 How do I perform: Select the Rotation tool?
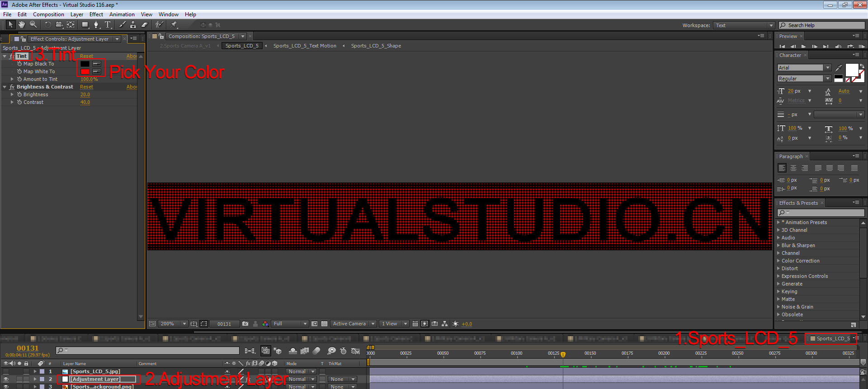(47, 24)
